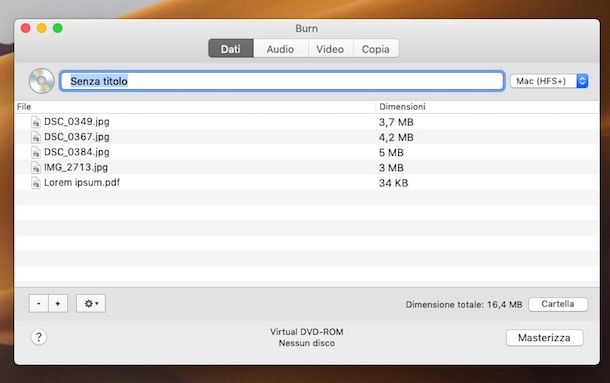Select the Dati tab
610x383 pixels.
tap(231, 49)
